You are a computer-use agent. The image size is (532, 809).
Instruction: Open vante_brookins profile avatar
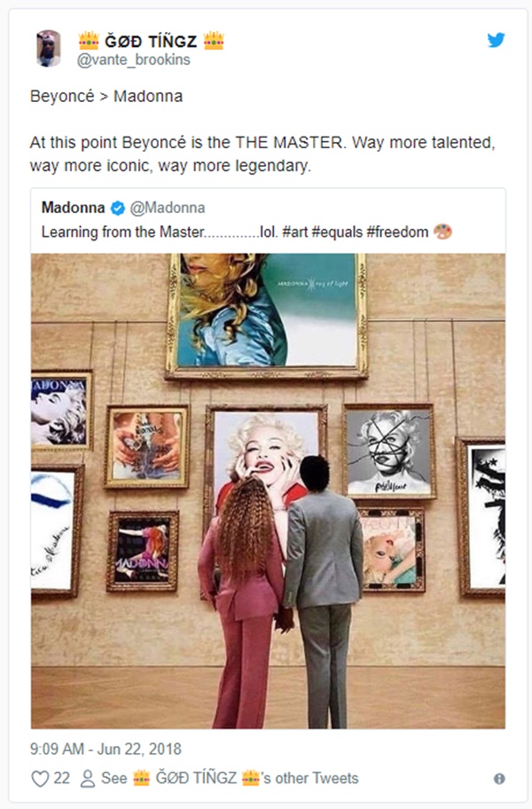(x=49, y=49)
